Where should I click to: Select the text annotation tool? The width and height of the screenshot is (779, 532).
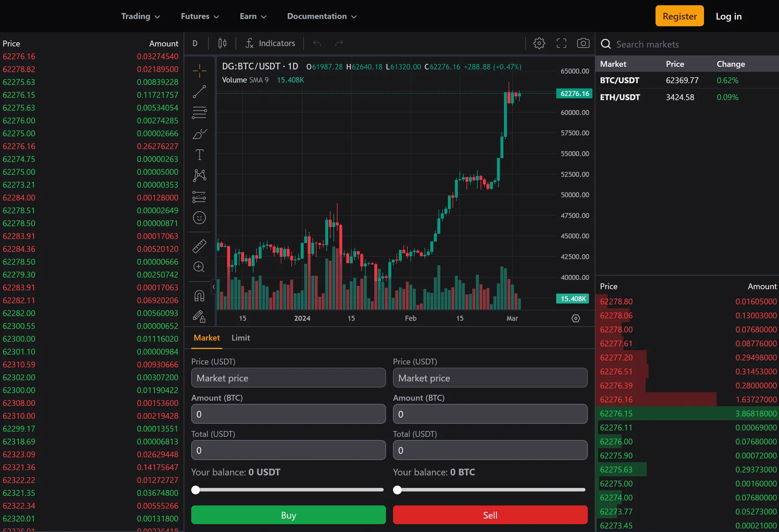click(x=200, y=155)
